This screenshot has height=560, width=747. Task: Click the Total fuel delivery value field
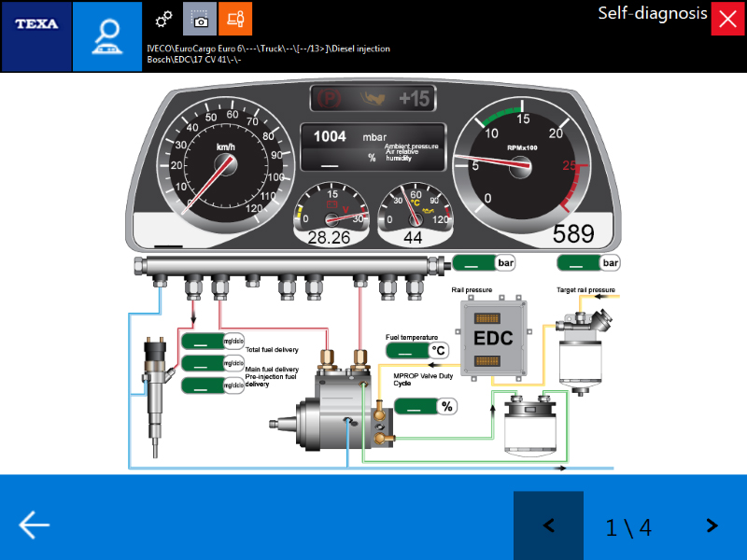(213, 341)
